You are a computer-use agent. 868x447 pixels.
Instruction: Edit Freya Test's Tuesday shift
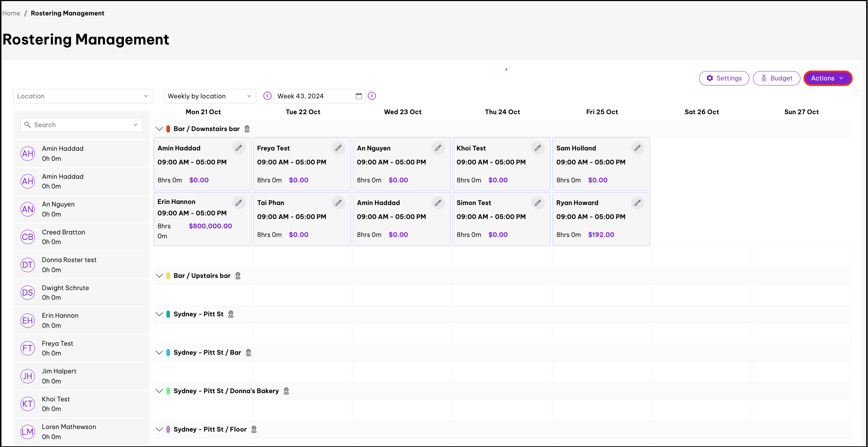[x=338, y=148]
